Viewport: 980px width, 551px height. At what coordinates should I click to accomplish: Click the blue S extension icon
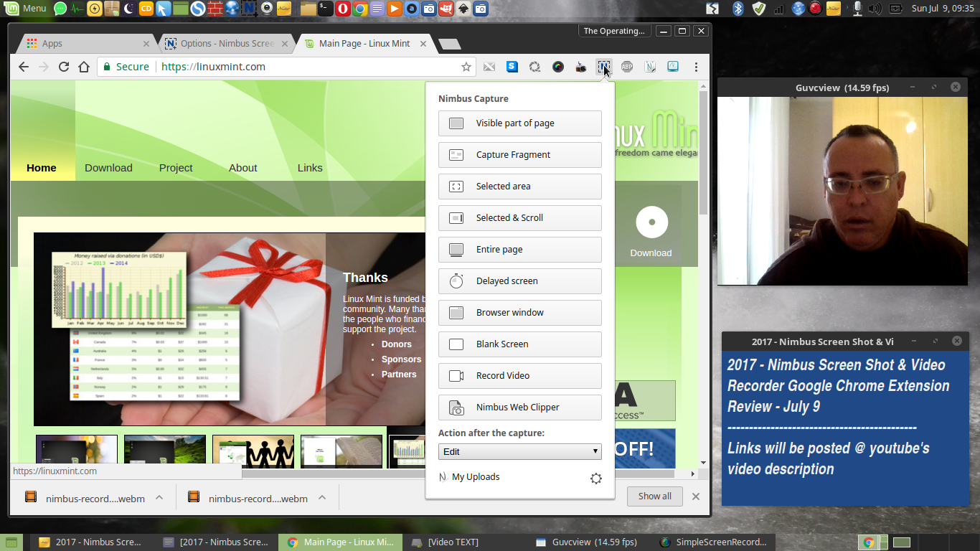pyautogui.click(x=512, y=67)
